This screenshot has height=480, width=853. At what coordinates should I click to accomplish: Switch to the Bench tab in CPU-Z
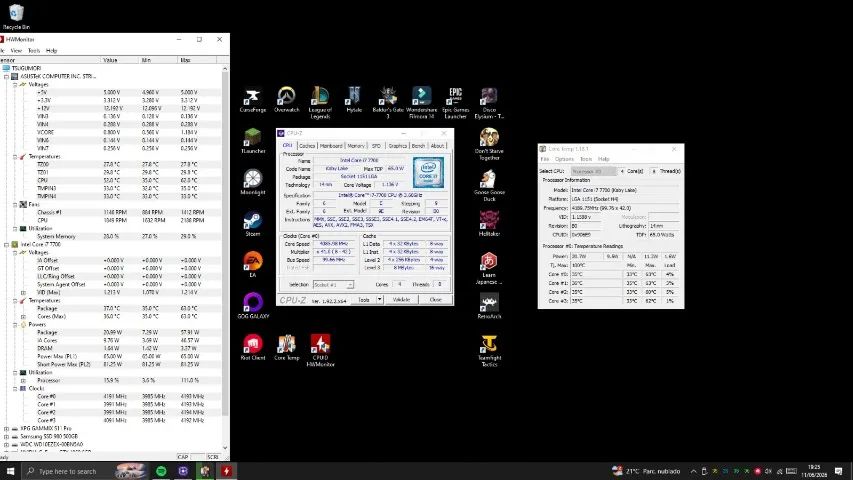point(418,146)
